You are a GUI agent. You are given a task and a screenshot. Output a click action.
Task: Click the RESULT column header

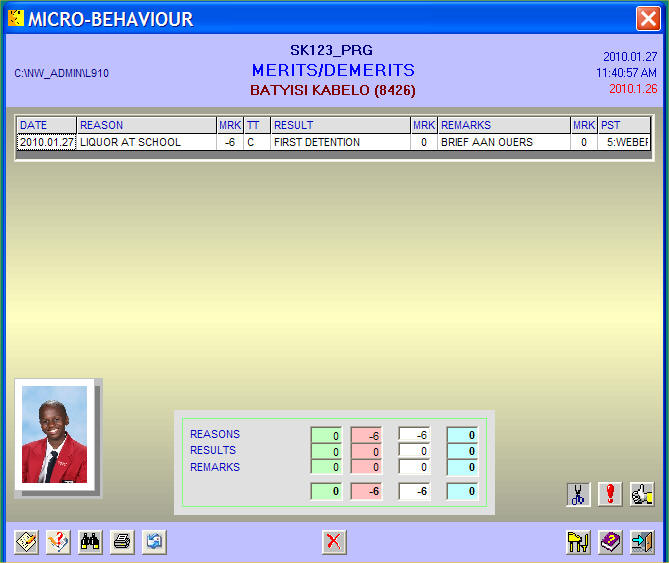point(340,125)
